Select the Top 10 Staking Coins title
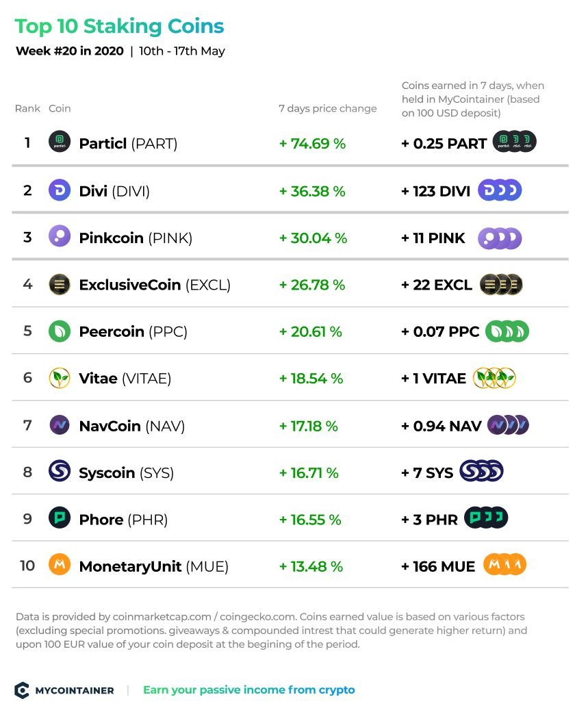588x723 pixels. pos(119,26)
